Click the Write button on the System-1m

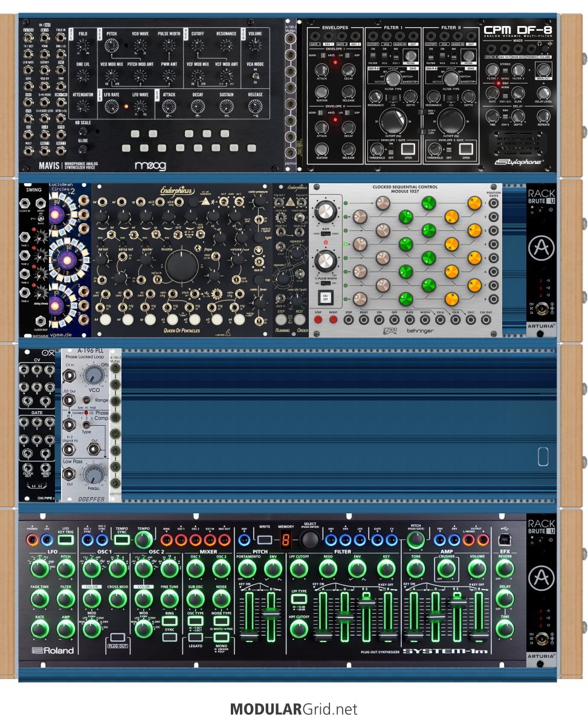(265, 539)
